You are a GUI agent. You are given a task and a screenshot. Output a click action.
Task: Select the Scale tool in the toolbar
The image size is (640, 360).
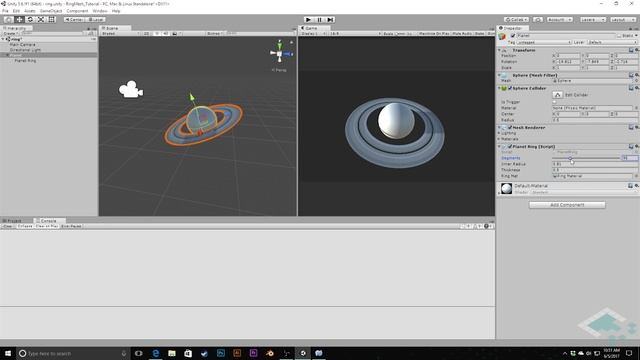[41, 19]
